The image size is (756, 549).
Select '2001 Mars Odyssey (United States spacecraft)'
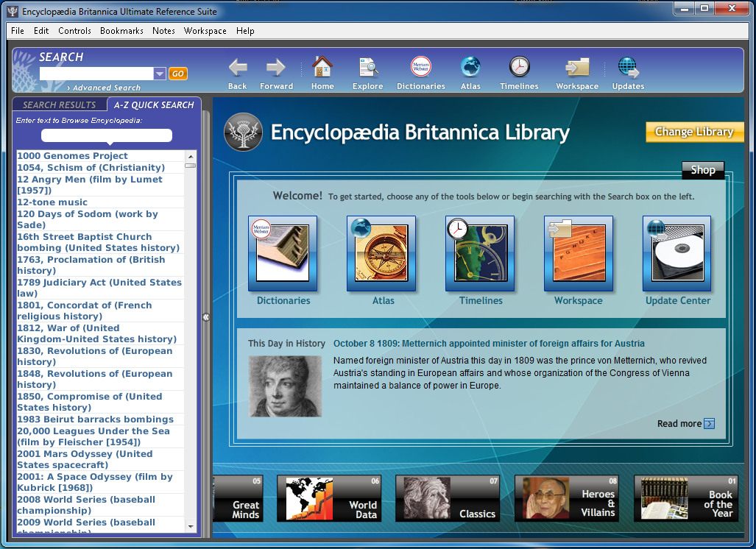100,459
